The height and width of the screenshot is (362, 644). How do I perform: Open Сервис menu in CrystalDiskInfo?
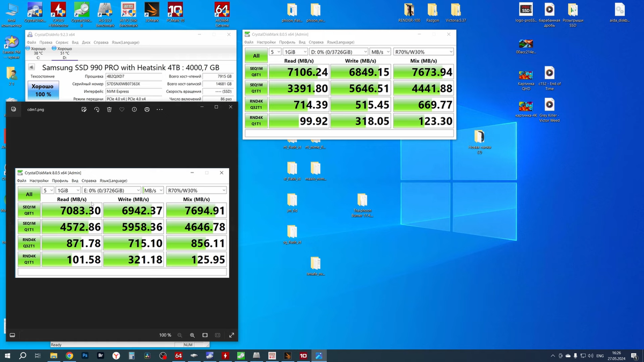pos(62,42)
